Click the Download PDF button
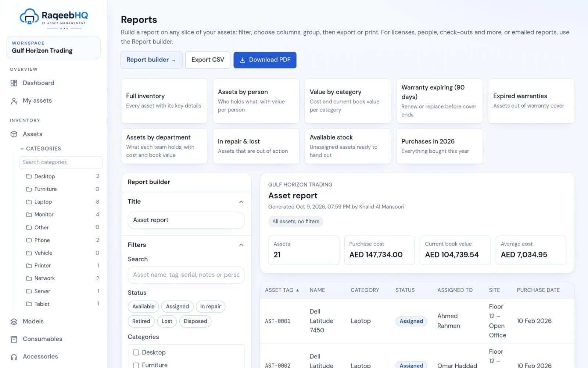 coord(265,60)
